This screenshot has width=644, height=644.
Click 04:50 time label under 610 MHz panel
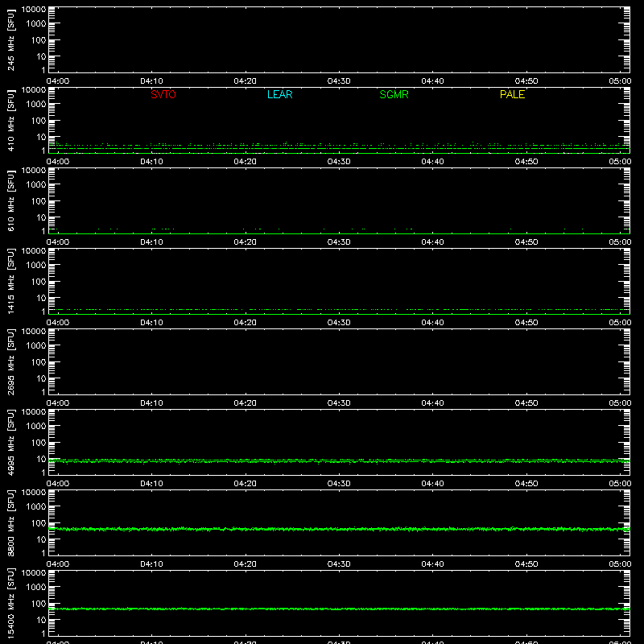[526, 242]
